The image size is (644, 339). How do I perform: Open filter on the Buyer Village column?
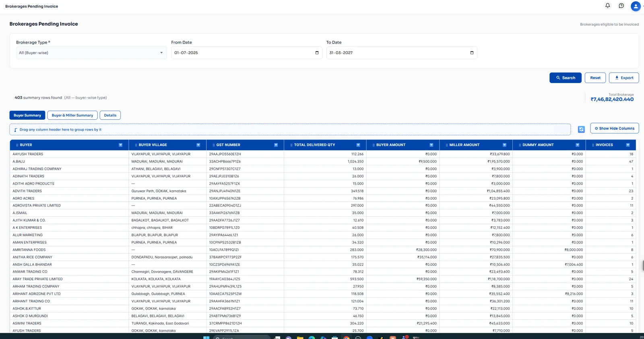click(x=198, y=145)
